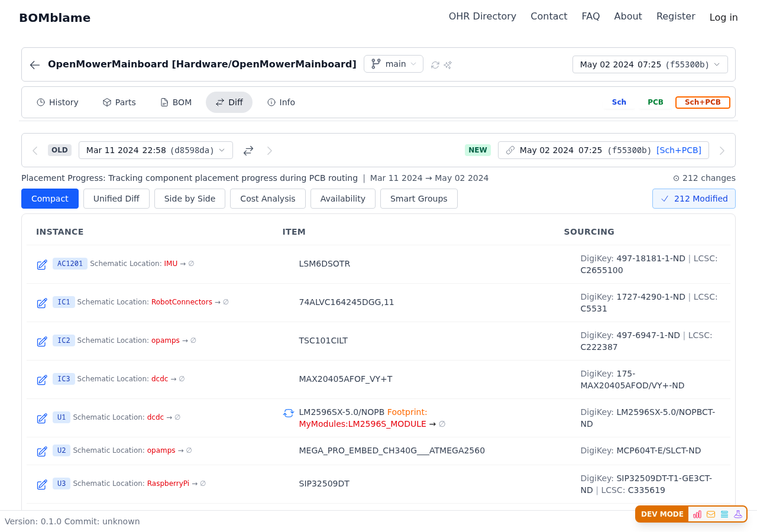Click the purple flask icon in Dev Mode

pos(738,514)
